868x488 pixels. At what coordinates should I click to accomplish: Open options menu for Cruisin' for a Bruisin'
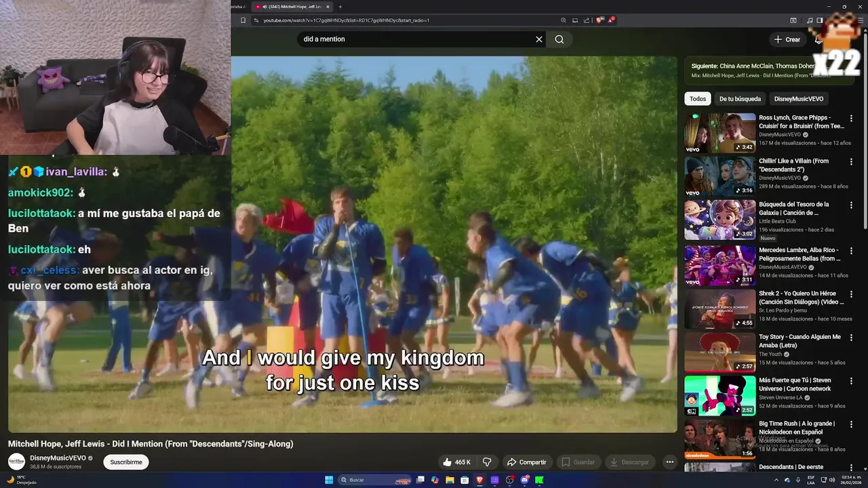[x=851, y=119]
